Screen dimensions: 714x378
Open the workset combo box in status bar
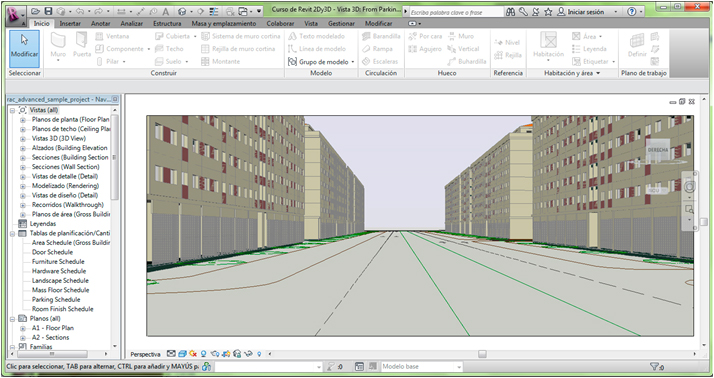[269, 367]
